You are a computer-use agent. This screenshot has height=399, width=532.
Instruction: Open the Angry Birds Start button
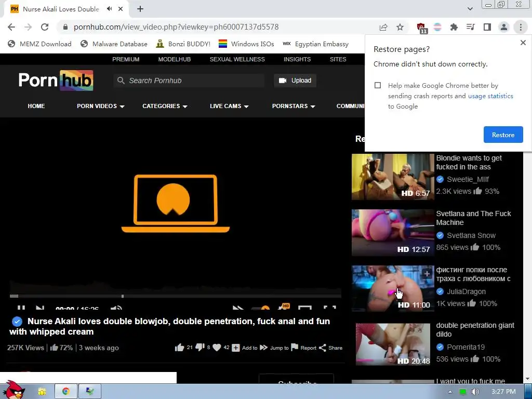[14, 390]
